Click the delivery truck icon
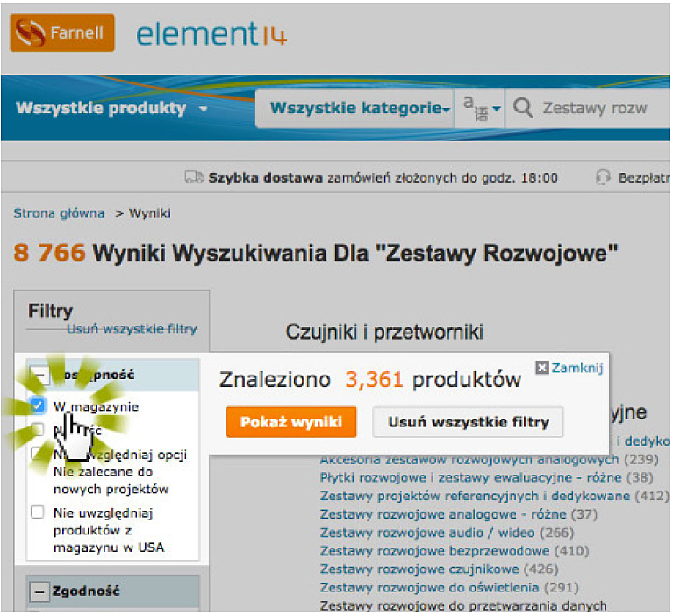 pyautogui.click(x=194, y=177)
